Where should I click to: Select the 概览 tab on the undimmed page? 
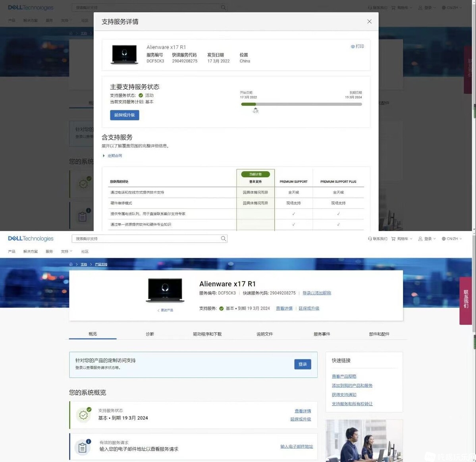click(x=93, y=334)
